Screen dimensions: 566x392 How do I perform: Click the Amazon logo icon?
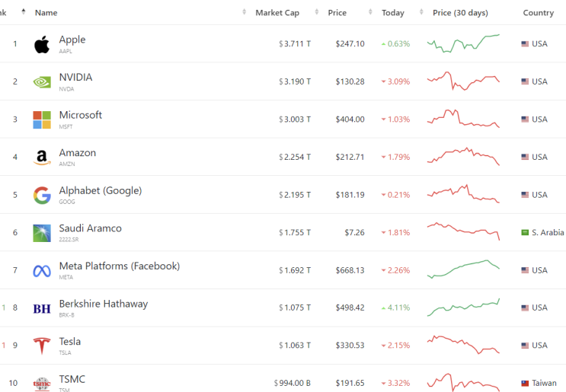[x=42, y=158]
